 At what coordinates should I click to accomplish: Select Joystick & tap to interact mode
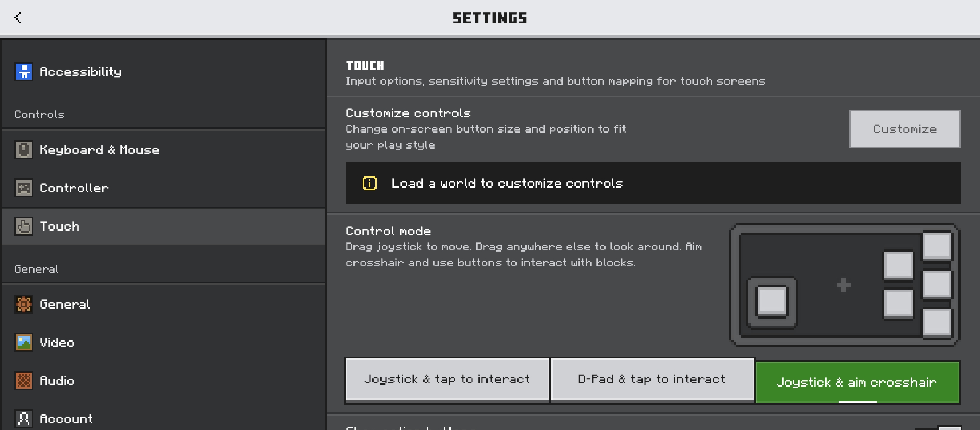pyautogui.click(x=447, y=379)
